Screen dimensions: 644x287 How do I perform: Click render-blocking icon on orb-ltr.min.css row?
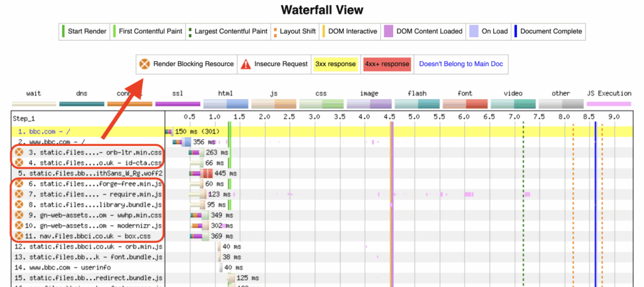(x=18, y=152)
